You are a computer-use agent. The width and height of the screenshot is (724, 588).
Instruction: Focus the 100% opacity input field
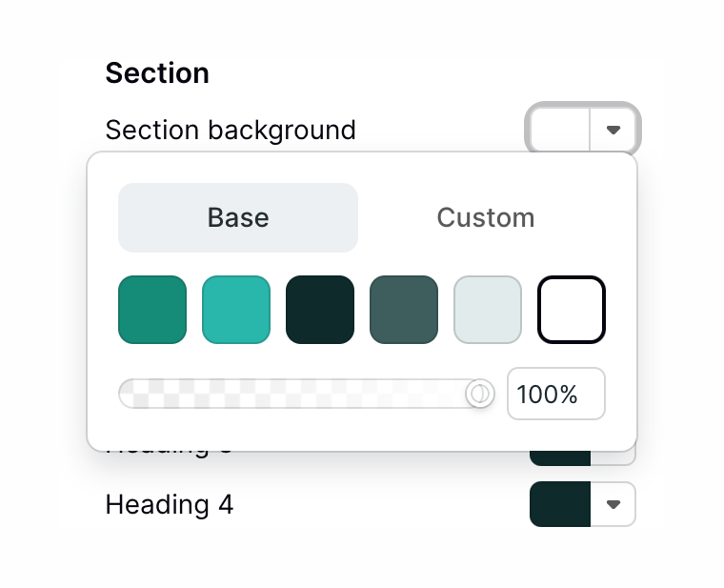[x=555, y=394]
